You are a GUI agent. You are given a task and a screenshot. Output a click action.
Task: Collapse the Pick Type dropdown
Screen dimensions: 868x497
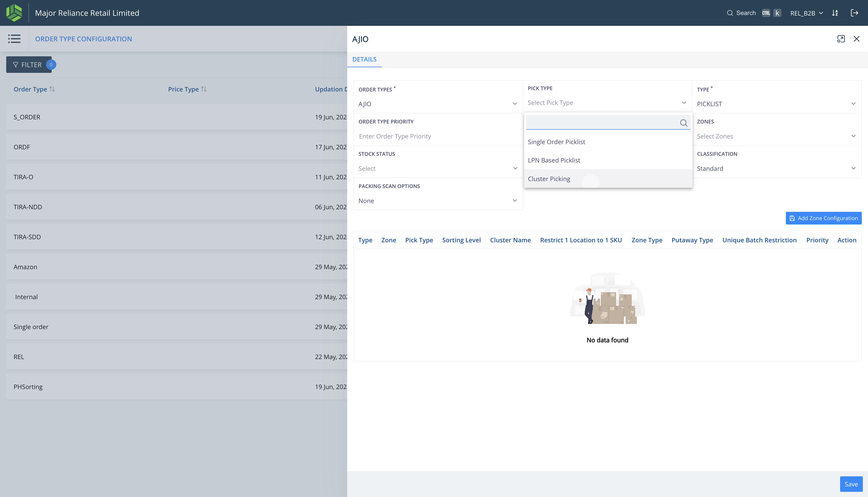point(608,103)
